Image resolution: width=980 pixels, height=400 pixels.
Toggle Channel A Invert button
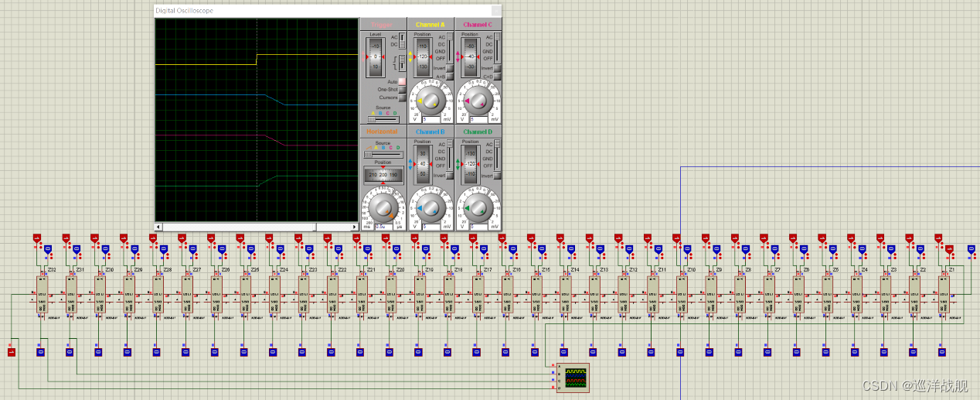tap(450, 68)
